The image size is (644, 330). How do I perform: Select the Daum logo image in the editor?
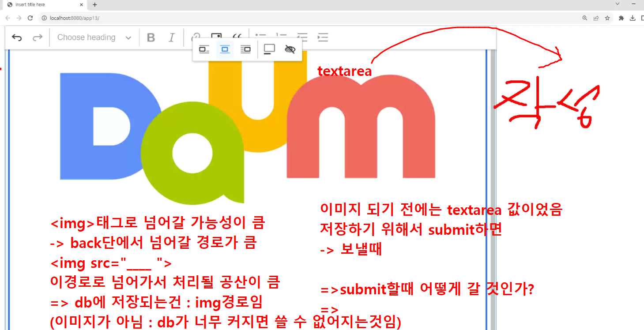click(248, 128)
